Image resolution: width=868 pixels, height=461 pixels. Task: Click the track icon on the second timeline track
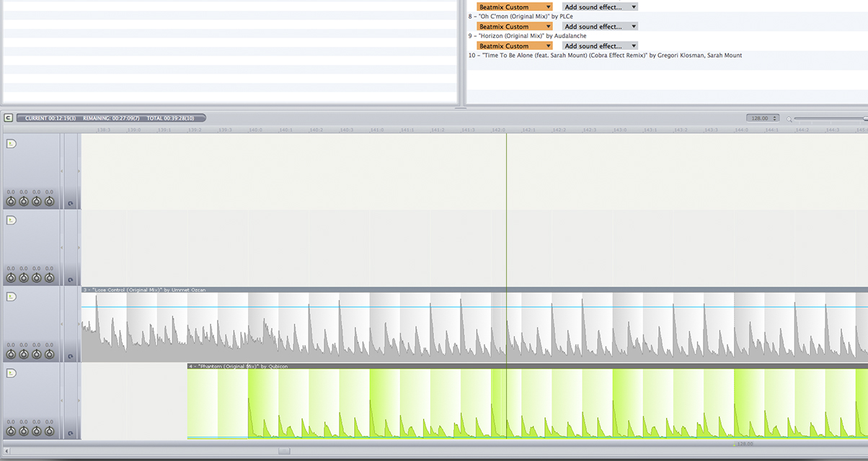[11, 220]
